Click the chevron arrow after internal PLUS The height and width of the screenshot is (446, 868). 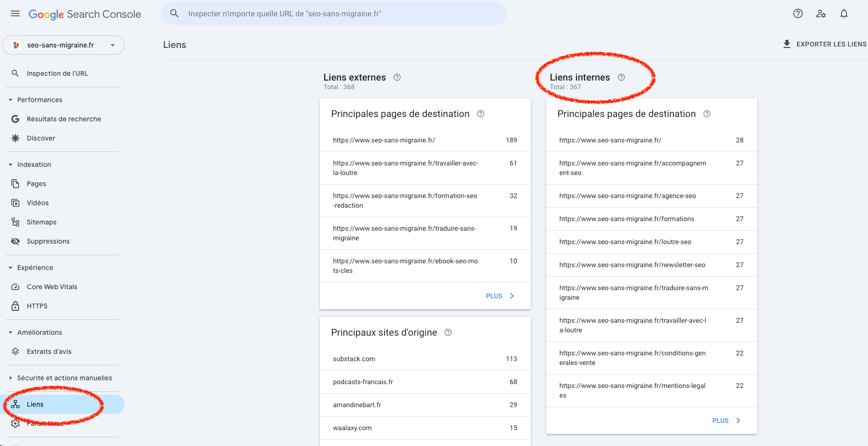(x=739, y=421)
